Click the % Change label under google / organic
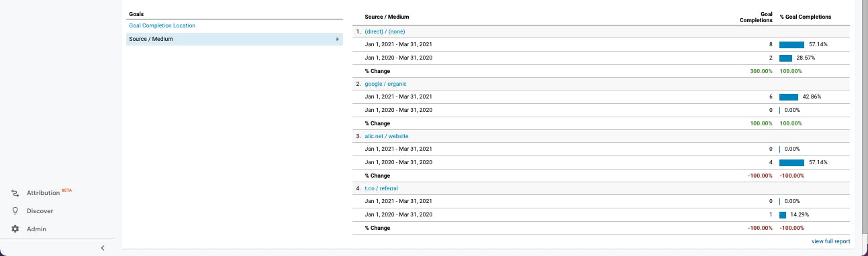 pos(377,123)
